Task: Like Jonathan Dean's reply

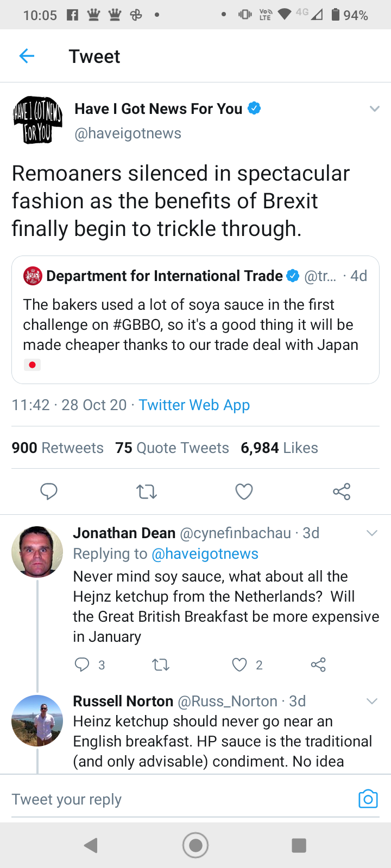Action: click(239, 665)
